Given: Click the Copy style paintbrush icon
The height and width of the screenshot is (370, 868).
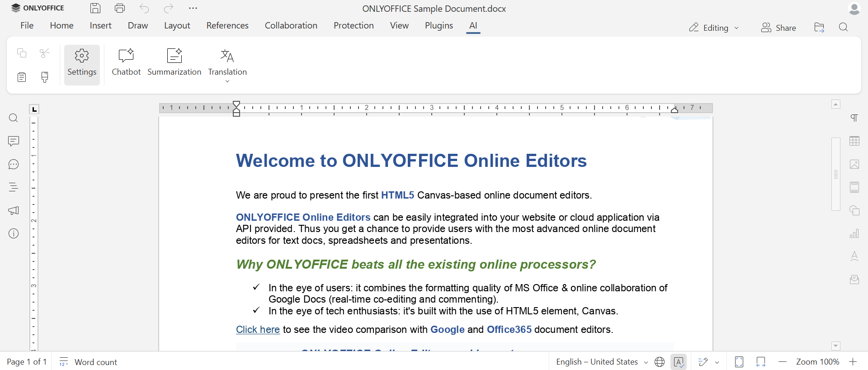Looking at the screenshot, I should click(x=45, y=77).
